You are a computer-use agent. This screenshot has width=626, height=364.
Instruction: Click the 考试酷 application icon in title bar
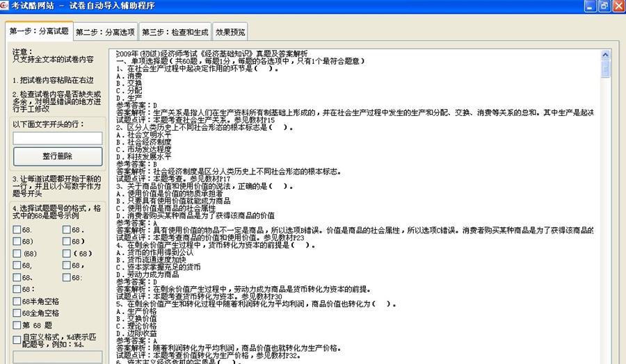(x=4, y=5)
